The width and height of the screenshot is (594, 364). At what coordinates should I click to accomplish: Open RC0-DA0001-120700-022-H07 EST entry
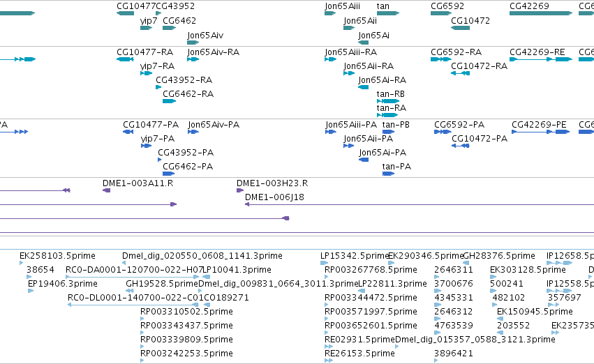click(135, 270)
